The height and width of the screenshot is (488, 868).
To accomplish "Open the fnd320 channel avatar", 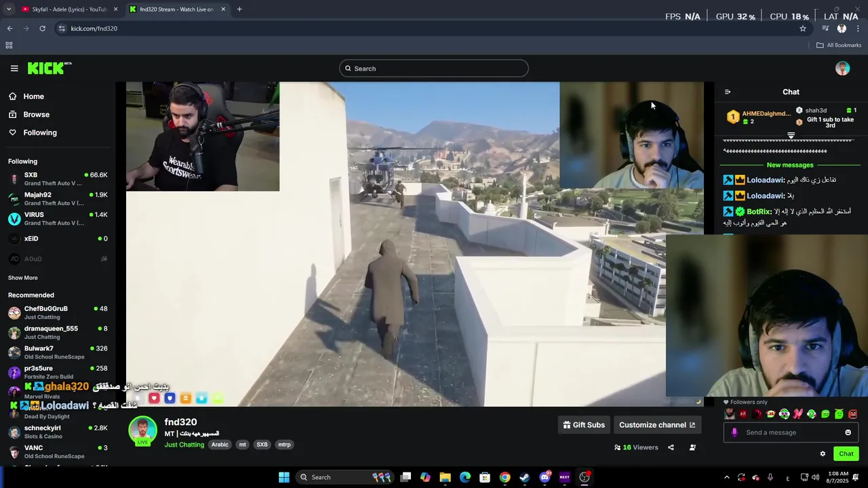I will (x=142, y=431).
